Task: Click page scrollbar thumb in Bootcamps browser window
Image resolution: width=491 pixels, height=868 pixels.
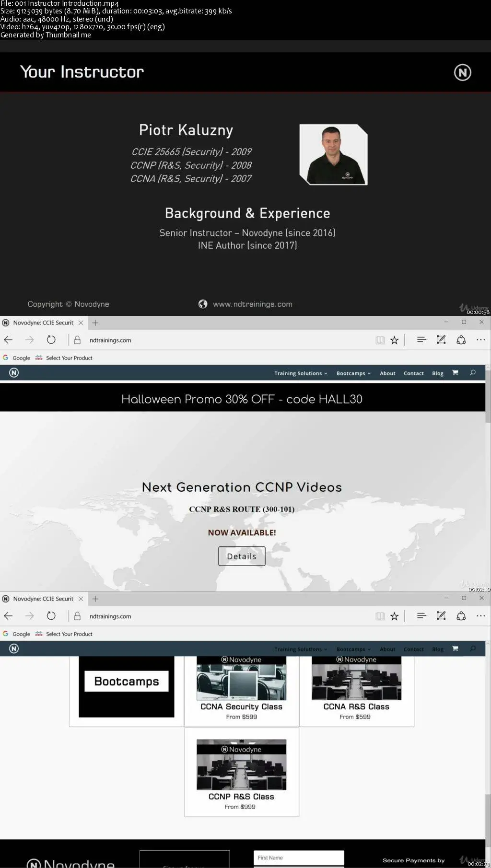Action: [488, 821]
